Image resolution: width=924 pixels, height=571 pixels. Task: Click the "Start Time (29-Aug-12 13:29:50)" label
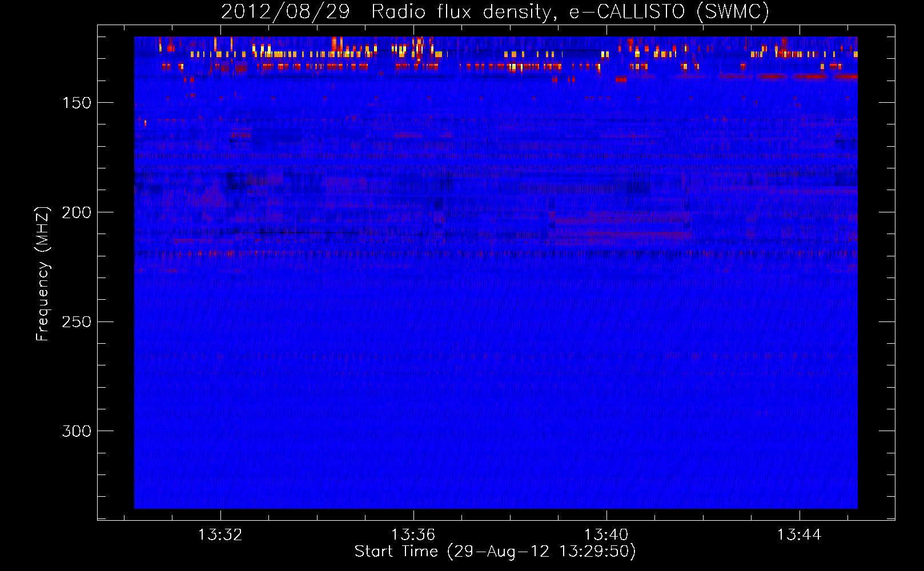tap(495, 552)
